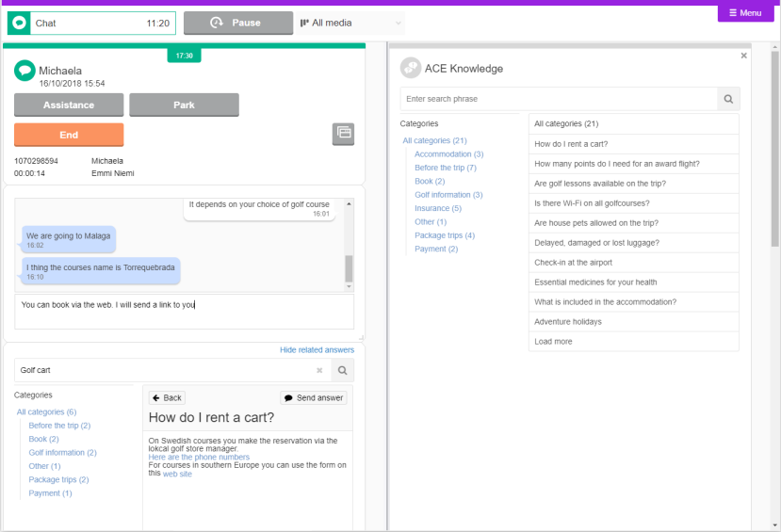Click Hide related answers link
The width and height of the screenshot is (781, 532).
(x=317, y=350)
